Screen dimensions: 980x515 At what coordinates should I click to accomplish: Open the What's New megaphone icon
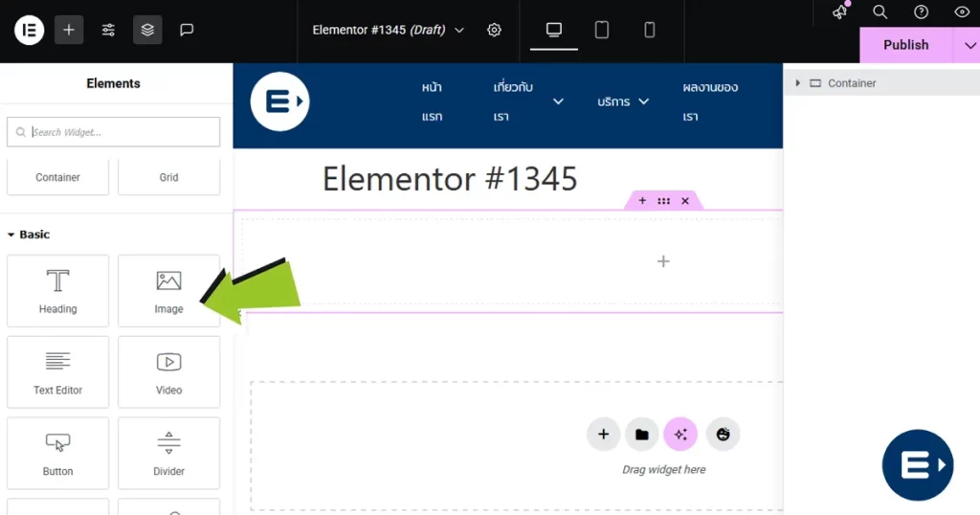839,12
